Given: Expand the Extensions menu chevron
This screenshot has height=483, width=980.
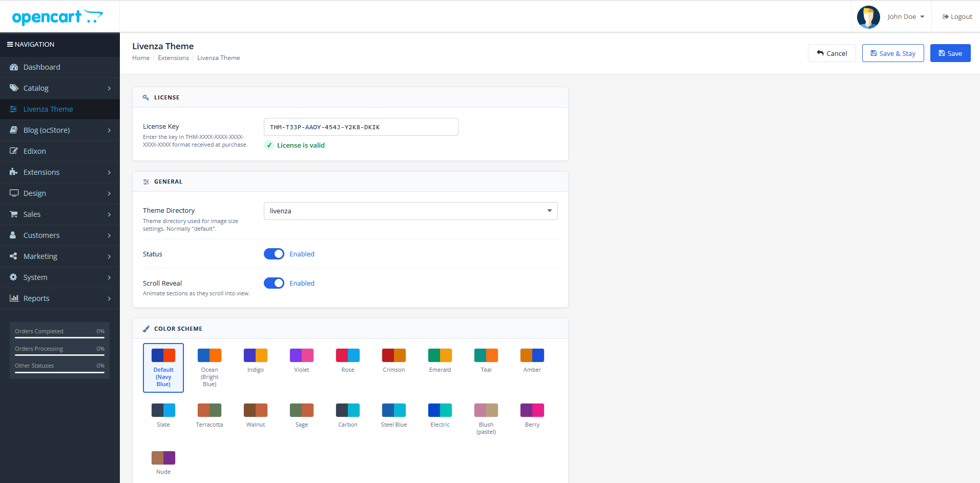Looking at the screenshot, I should coord(109,172).
